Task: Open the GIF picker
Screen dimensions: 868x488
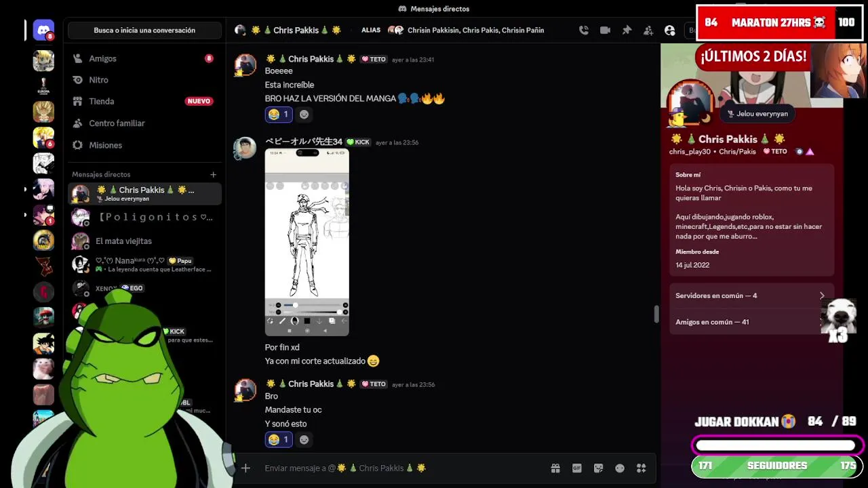Action: (577, 468)
